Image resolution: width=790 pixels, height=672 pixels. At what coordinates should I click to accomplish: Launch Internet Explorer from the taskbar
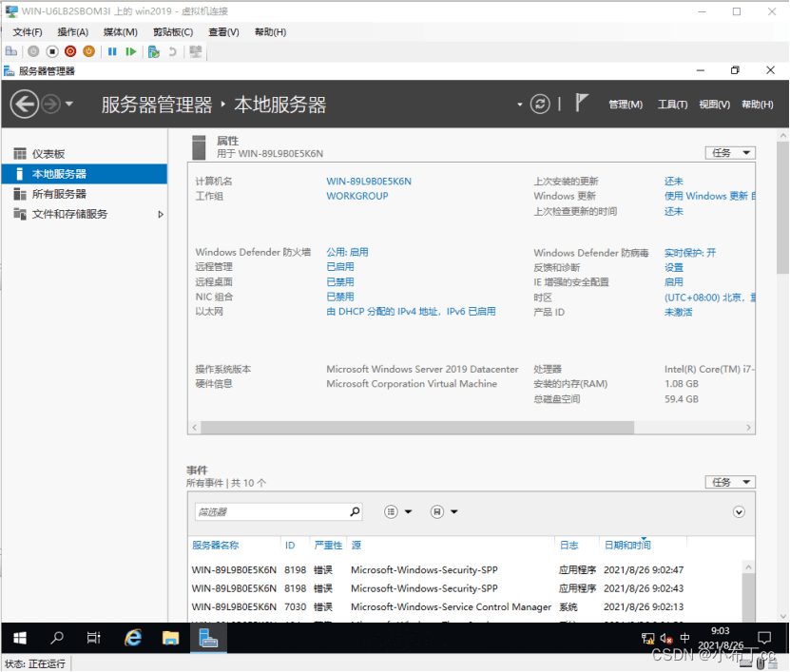[133, 638]
